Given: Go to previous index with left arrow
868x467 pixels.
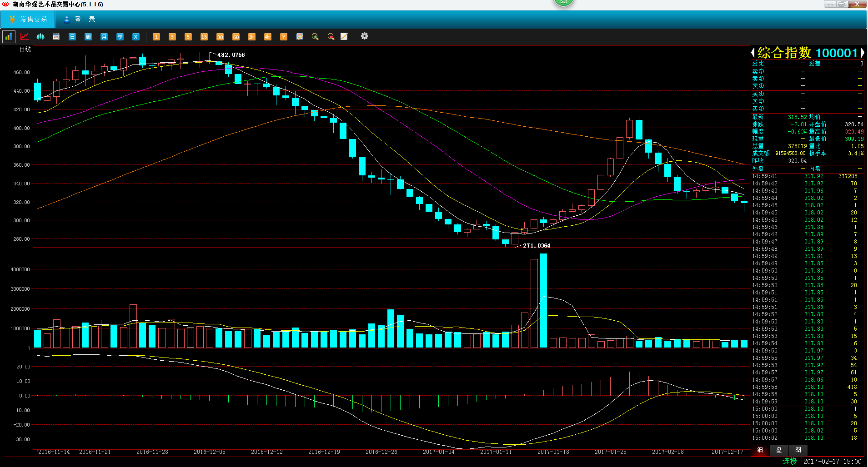Looking at the screenshot, I should click(x=753, y=53).
